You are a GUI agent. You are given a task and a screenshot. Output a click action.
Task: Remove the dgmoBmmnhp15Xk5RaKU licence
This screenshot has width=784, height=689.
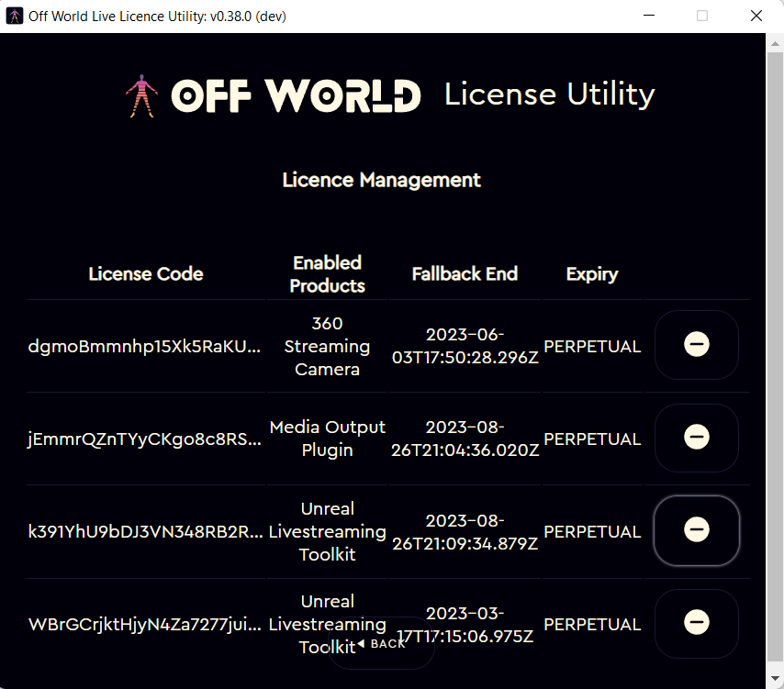tap(697, 345)
